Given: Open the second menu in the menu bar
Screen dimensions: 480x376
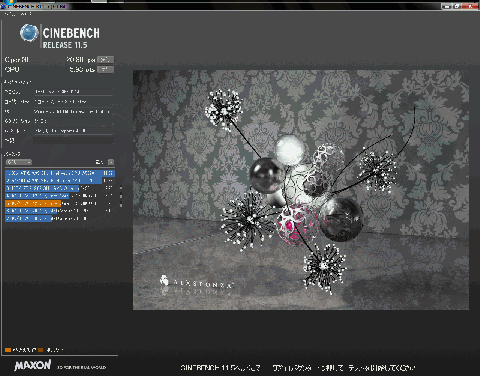Looking at the screenshot, I should [x=26, y=14].
